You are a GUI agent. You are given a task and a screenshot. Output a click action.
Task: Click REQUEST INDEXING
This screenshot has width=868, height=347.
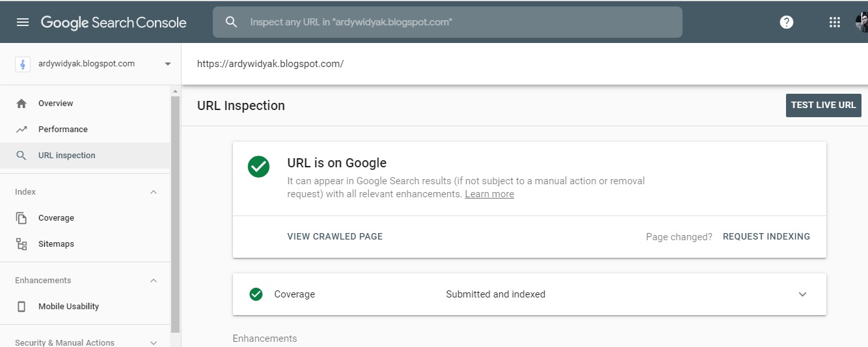click(766, 236)
